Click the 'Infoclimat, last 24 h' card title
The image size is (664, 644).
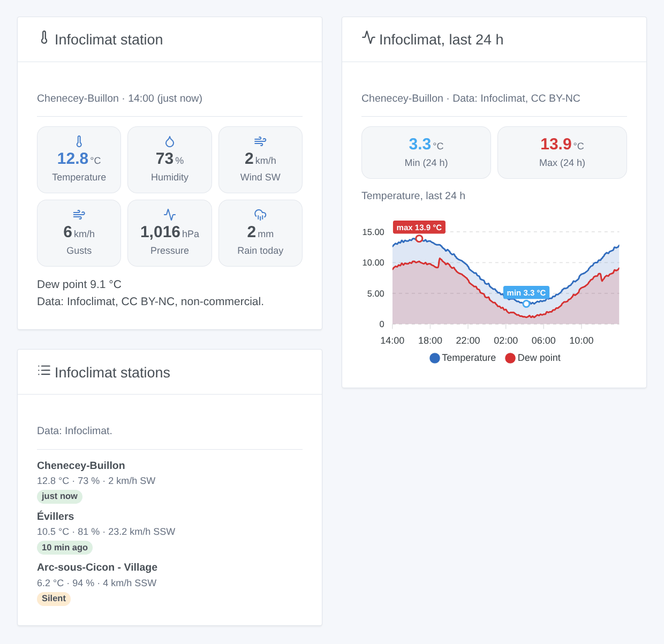(441, 40)
